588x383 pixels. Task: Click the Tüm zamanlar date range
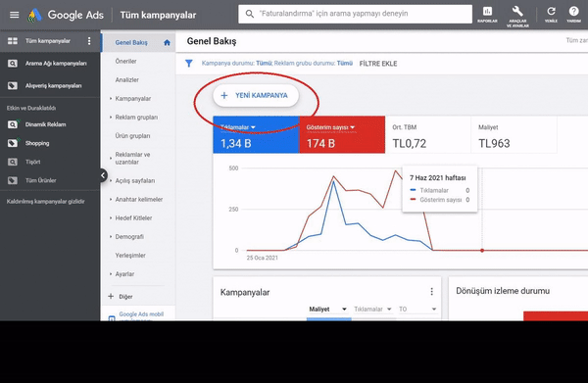[x=577, y=40]
